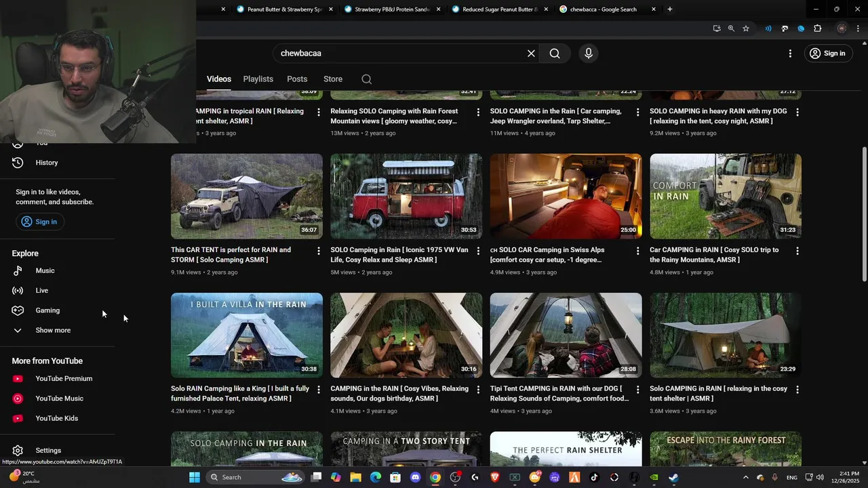
Task: Open options for 'SOLO Camping in Rain Iconic 1975' video
Action: coord(478,251)
